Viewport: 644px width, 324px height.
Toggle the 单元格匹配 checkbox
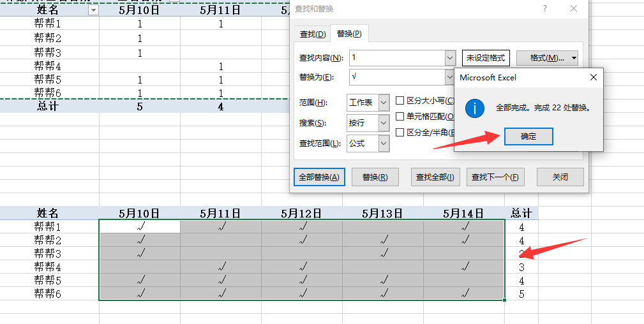400,117
